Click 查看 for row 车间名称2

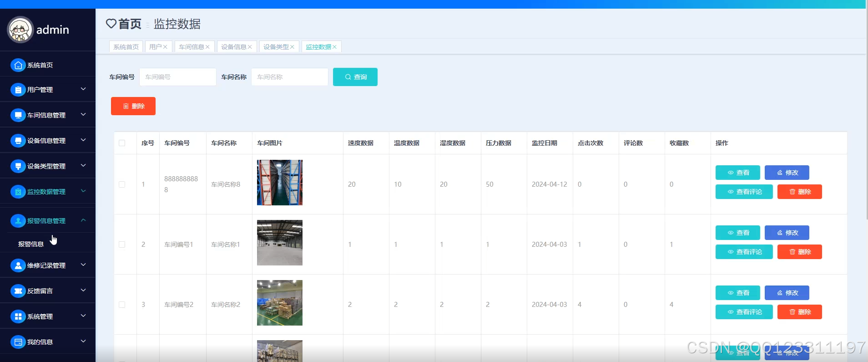(738, 293)
